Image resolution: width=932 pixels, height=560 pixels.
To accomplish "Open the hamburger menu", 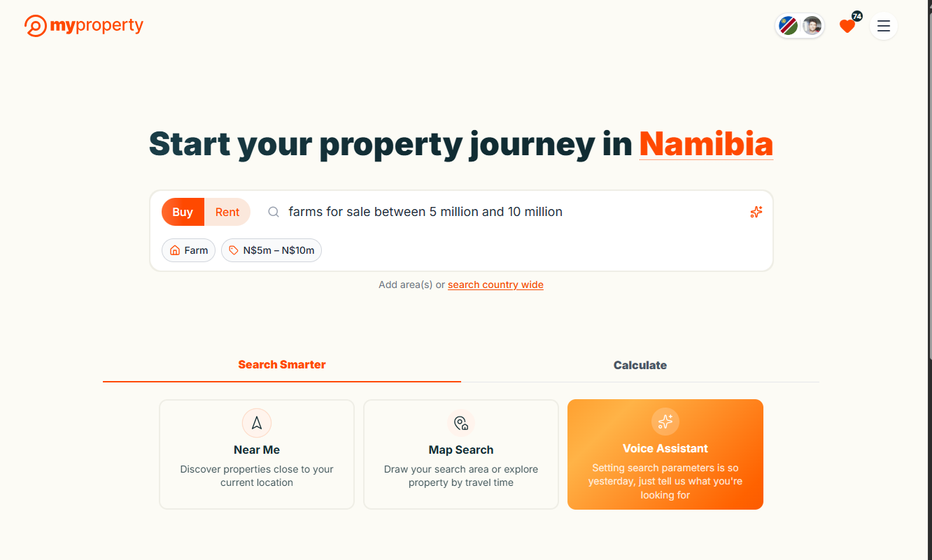I will pos(884,27).
